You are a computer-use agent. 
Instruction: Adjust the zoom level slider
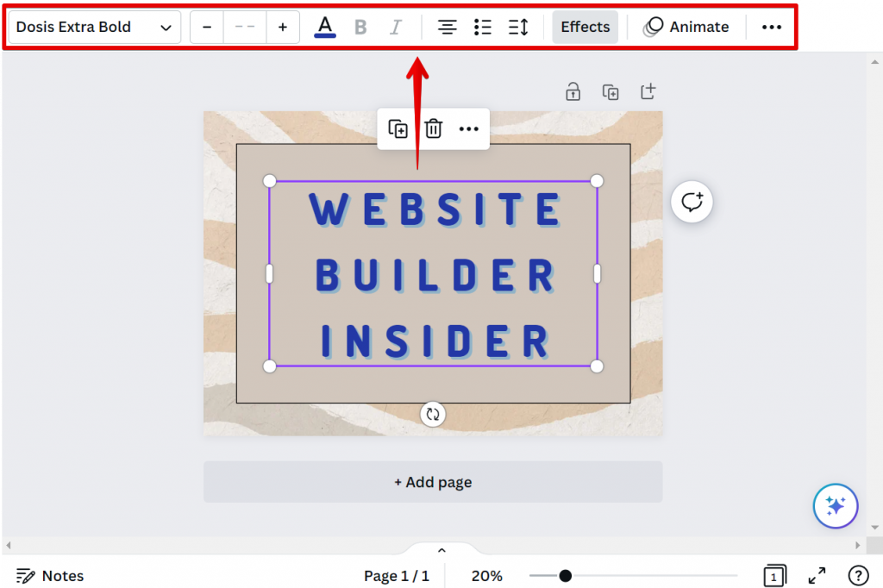tap(565, 575)
